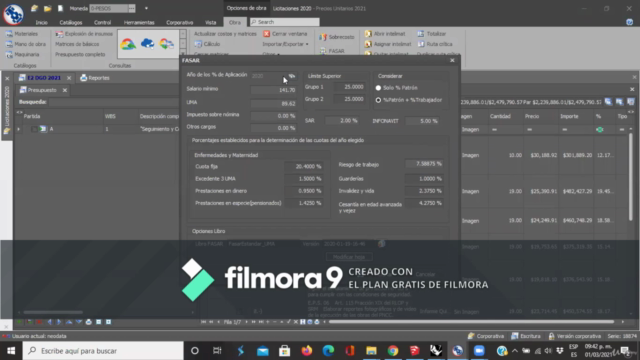
Task: Click the Guarderías percentage field
Action: 424,179
